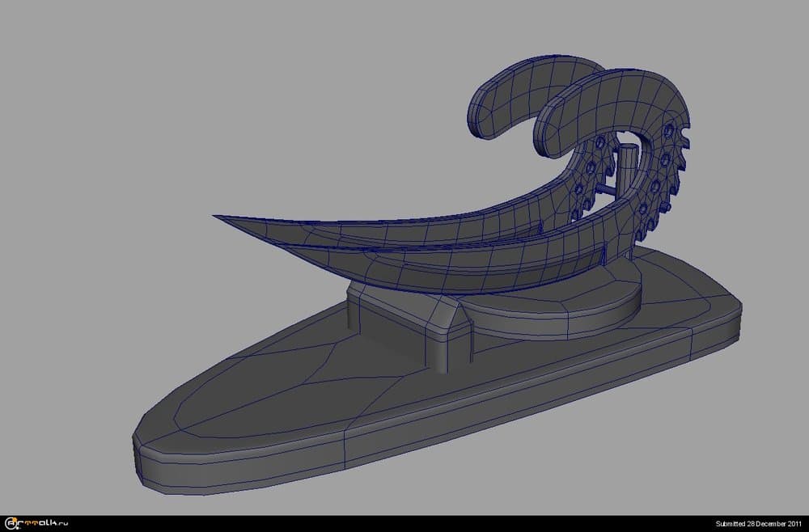The width and height of the screenshot is (809, 532).
Task: Pick the vertical cylinder post between the arcs
Action: [x=627, y=168]
